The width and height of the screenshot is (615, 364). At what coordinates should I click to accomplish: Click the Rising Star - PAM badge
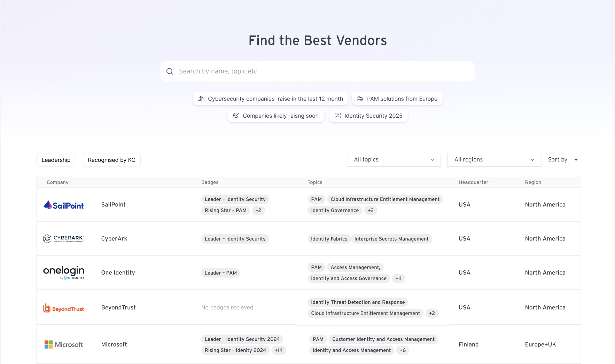coord(225,211)
